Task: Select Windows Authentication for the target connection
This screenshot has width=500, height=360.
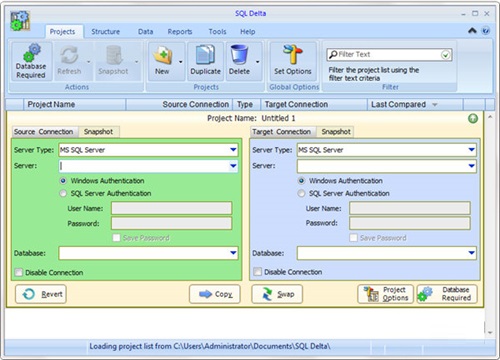Action: pyautogui.click(x=301, y=181)
